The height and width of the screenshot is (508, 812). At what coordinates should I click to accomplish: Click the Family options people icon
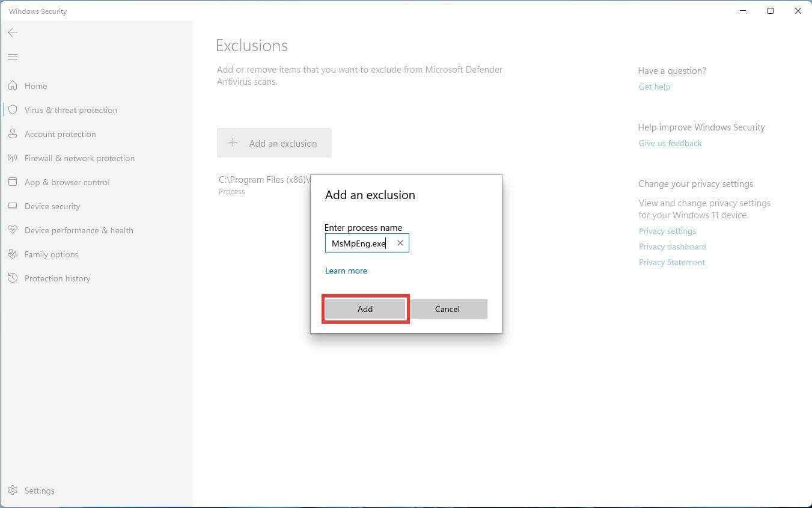[13, 254]
